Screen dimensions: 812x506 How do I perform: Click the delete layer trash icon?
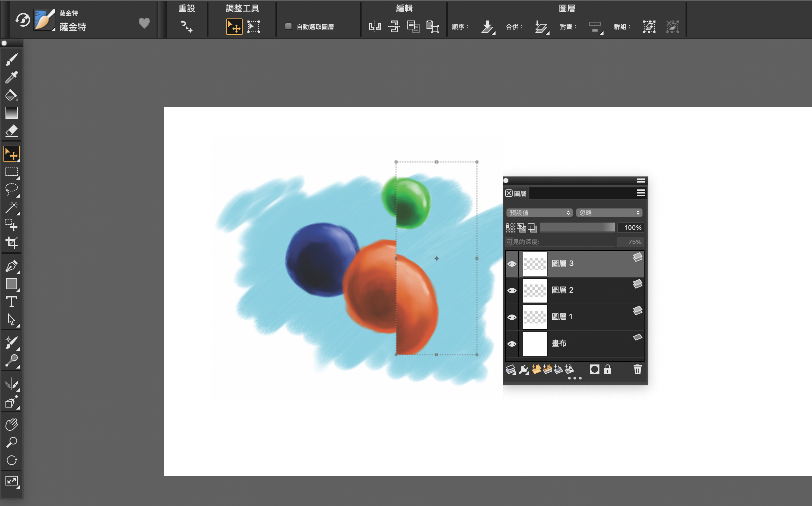[x=637, y=369]
